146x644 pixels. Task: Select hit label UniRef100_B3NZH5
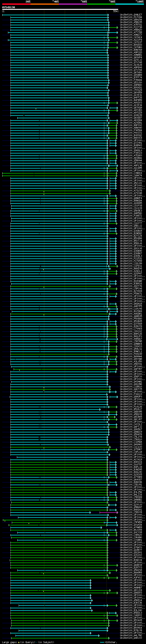click(x=131, y=469)
